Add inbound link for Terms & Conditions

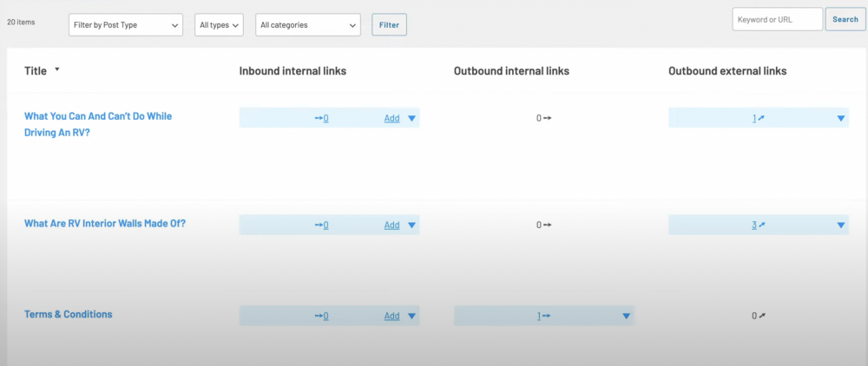[x=391, y=316]
